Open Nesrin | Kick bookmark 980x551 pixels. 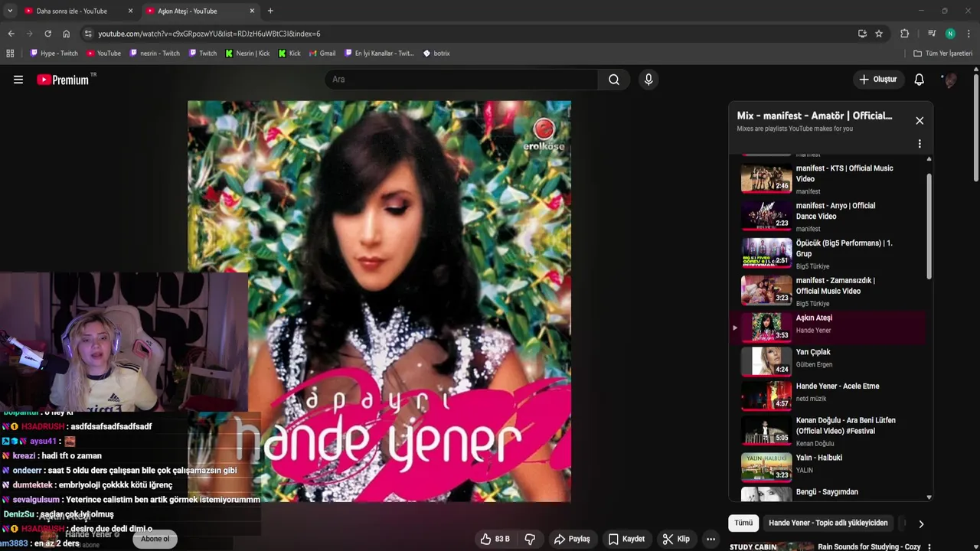click(x=247, y=54)
